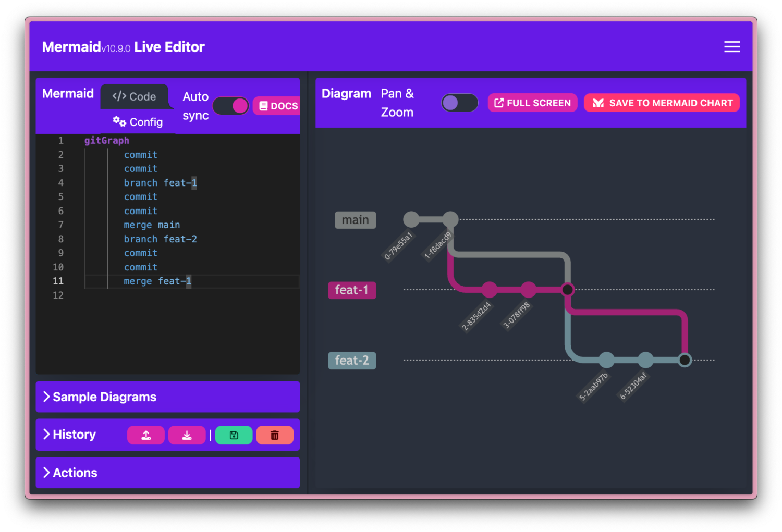The height and width of the screenshot is (532, 782).
Task: Click the upload history icon button
Action: point(146,435)
